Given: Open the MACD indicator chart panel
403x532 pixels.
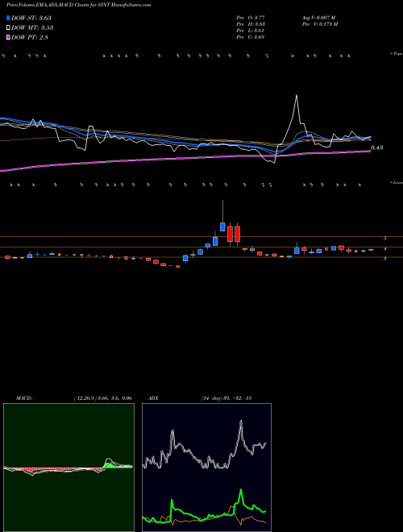Looking at the screenshot, I should (x=69, y=468).
